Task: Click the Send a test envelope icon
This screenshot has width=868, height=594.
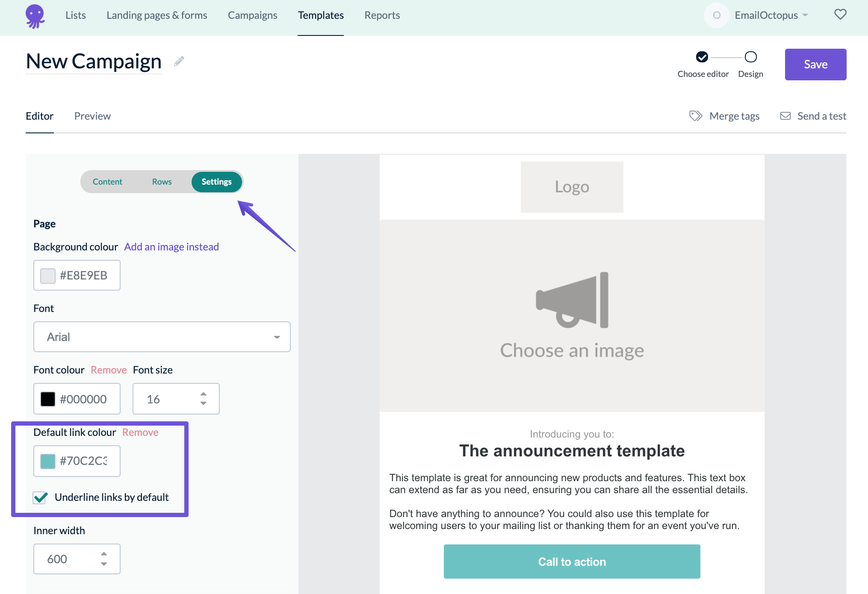Action: coord(785,115)
